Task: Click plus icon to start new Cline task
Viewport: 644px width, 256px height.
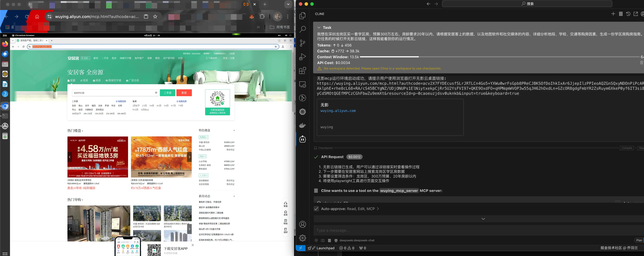Action: coord(613,14)
